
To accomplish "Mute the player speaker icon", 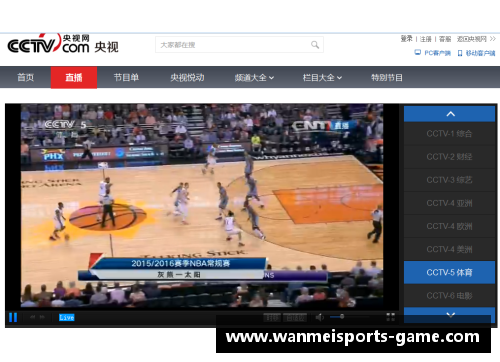I will [x=319, y=317].
